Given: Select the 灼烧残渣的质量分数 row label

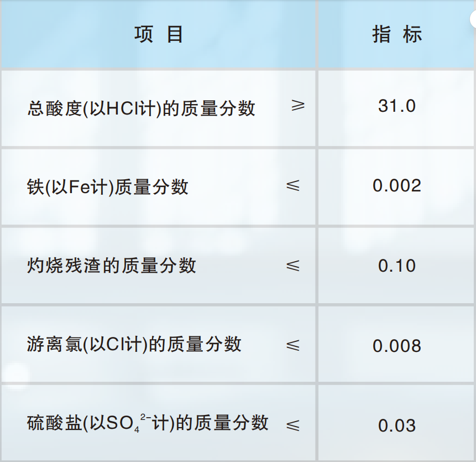Looking at the screenshot, I should coord(112,266).
